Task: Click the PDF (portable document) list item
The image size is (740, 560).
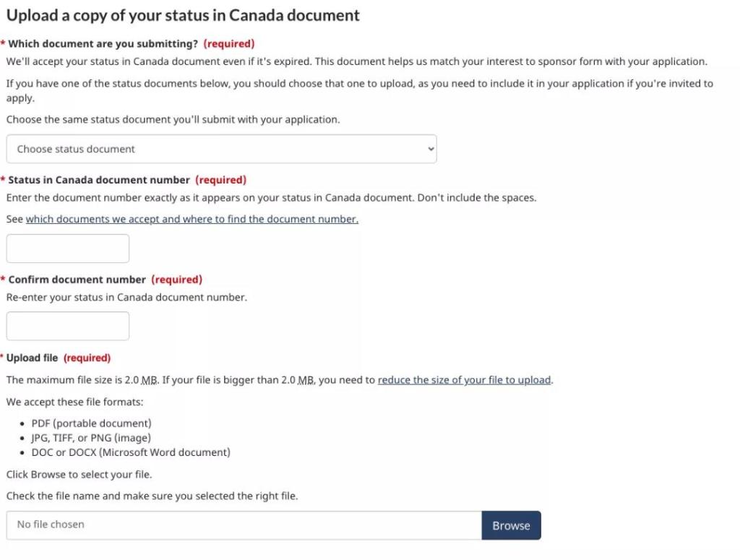Action: click(91, 423)
